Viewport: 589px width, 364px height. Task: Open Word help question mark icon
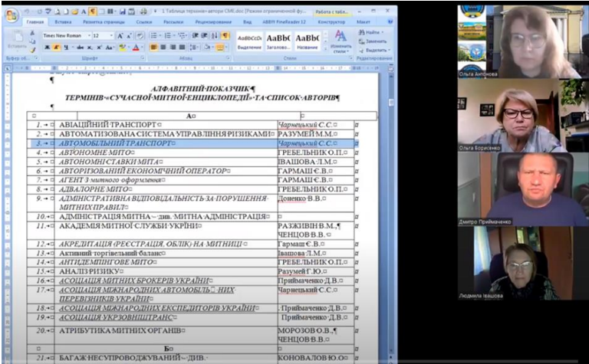tap(390, 21)
